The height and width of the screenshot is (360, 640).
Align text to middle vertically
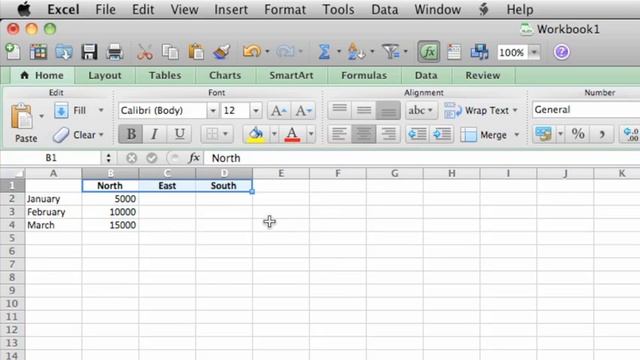tap(364, 110)
